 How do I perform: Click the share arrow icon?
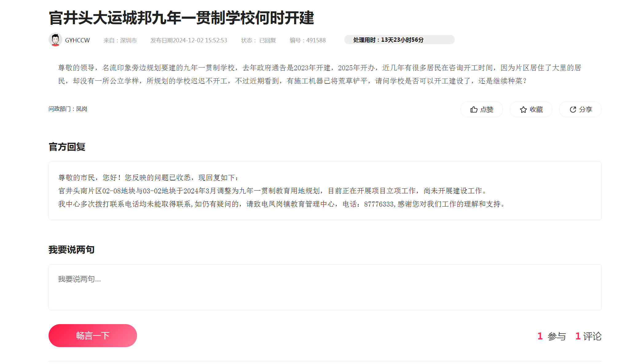(573, 110)
